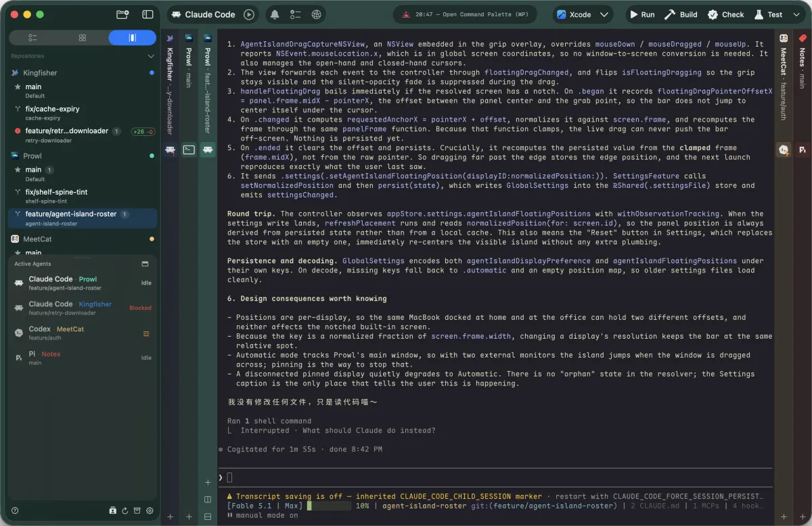Select the feature/agent-island-roster branch
Image resolution: width=812 pixels, height=526 pixels.
click(x=83, y=218)
